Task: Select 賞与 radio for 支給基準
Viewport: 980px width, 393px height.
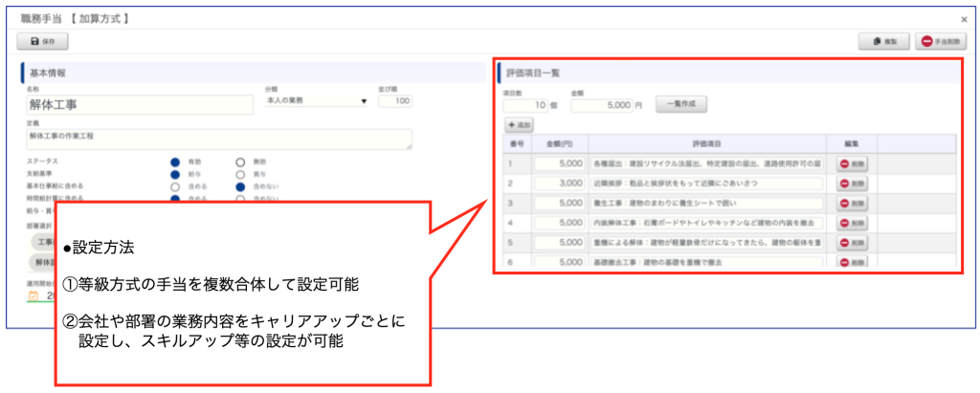Action: (x=240, y=175)
